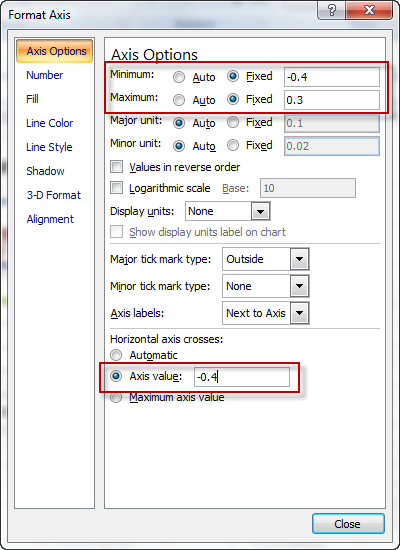400x550 pixels.
Task: Select Auto radio for Minimum
Action: tap(179, 77)
